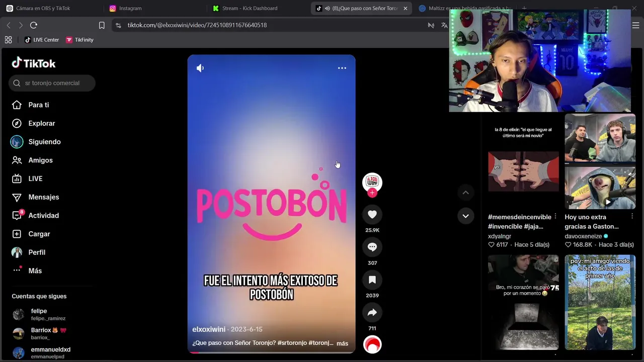This screenshot has height=362, width=644.
Task: Go to Siguiendo feed
Action: (36, 142)
